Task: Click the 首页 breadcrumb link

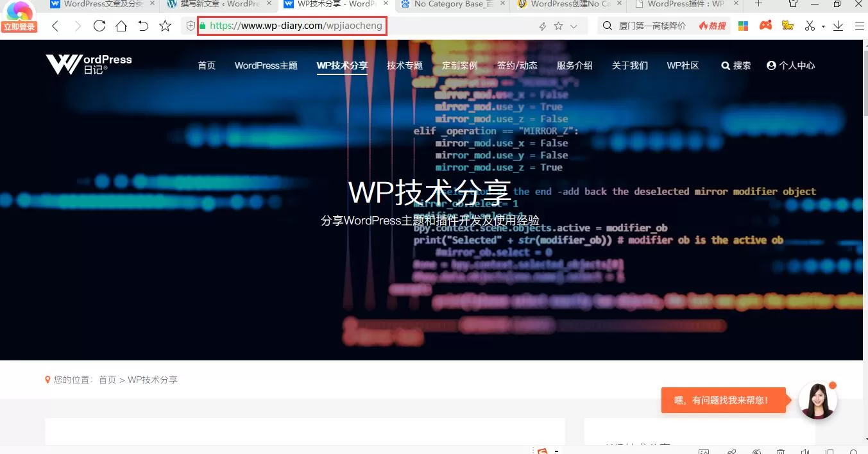Action: (107, 380)
